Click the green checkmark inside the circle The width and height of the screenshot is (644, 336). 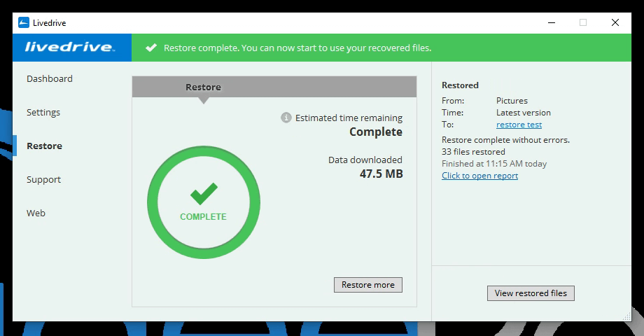(203, 194)
